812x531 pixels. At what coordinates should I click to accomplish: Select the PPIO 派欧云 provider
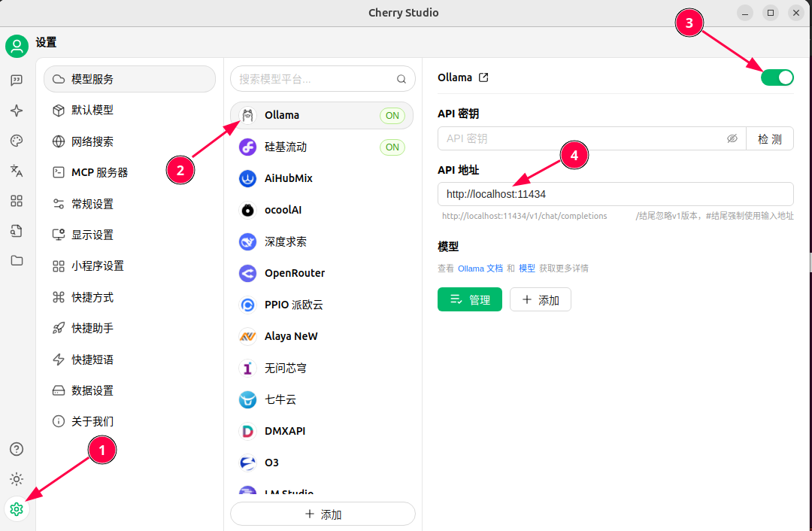(322, 305)
